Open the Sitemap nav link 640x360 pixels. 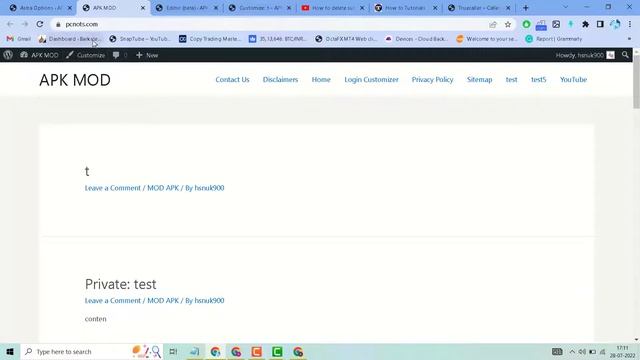click(480, 80)
